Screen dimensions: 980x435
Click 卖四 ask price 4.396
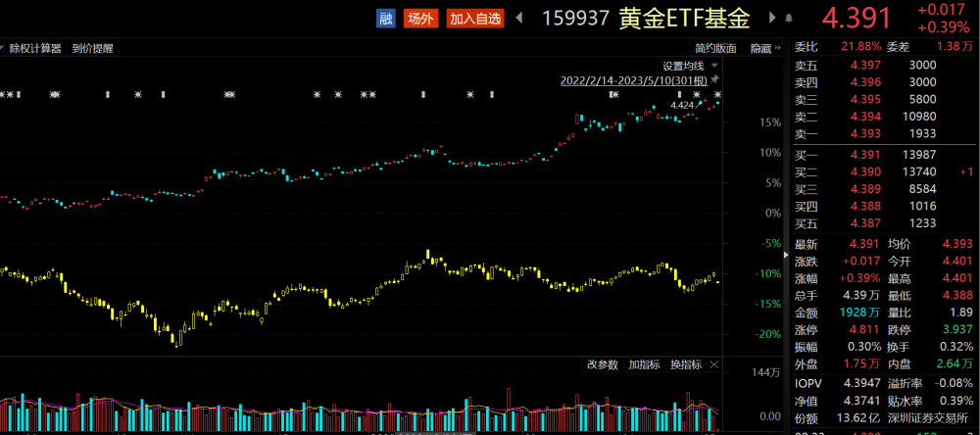point(865,82)
